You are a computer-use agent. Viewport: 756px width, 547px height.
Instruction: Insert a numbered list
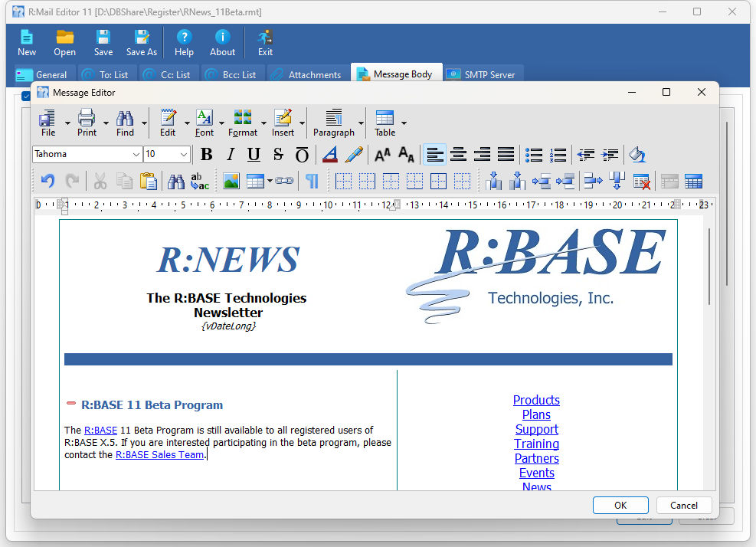[558, 154]
